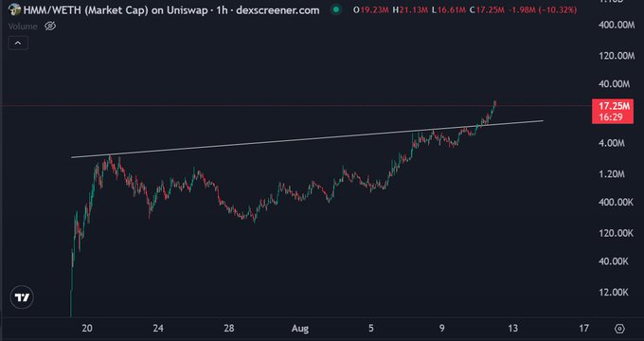Viewport: 644px width, 341px height.
Task: Collapse the indicator legend chevron button
Action: (18, 43)
